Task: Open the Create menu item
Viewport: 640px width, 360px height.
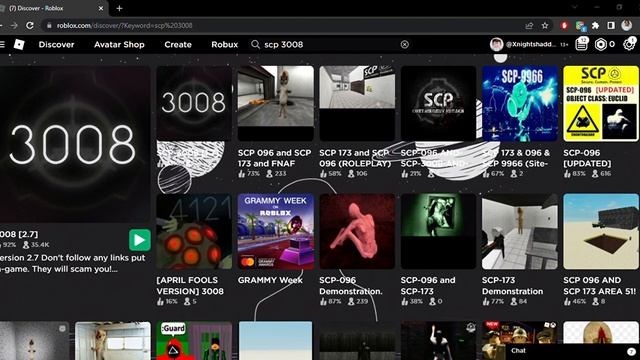Action: click(178, 44)
